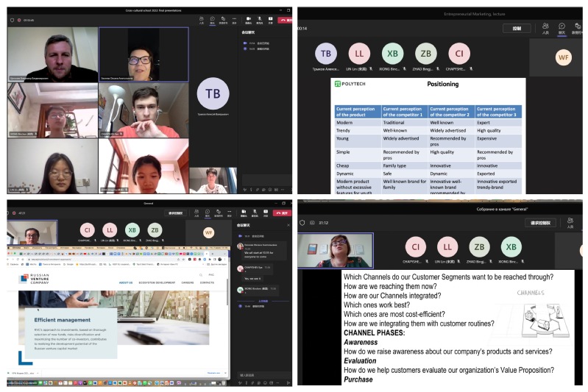Open the ABOUT US tab on the RVC website
Viewport: 588px width, 392px height.
tap(126, 282)
